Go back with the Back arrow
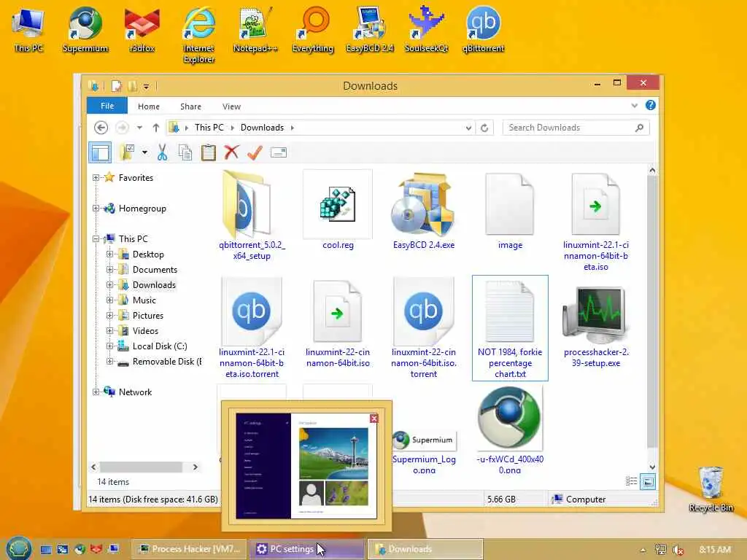The image size is (747, 560). [101, 128]
